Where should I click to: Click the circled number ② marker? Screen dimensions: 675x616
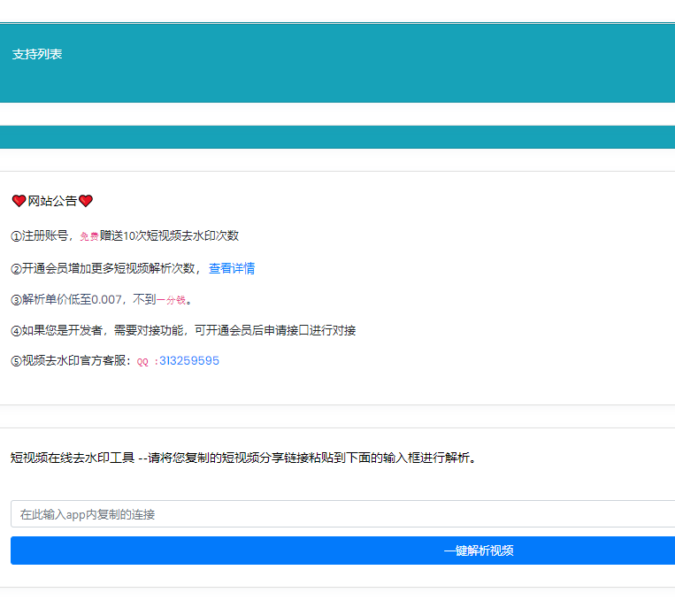(16, 268)
